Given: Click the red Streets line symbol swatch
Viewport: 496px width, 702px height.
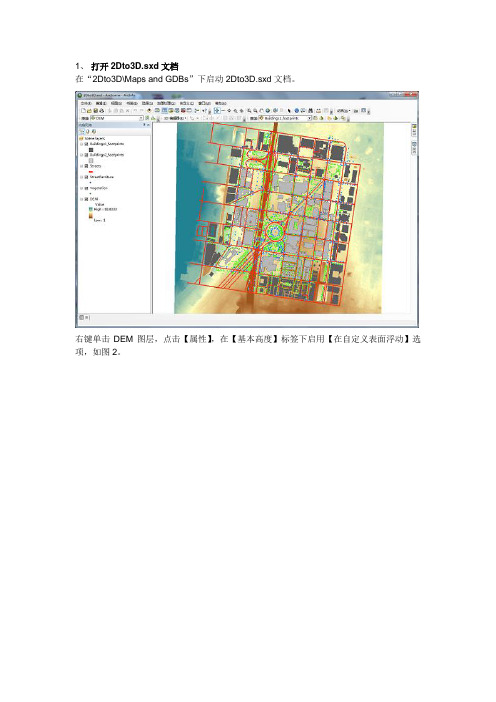Looking at the screenshot, I should click(x=91, y=172).
